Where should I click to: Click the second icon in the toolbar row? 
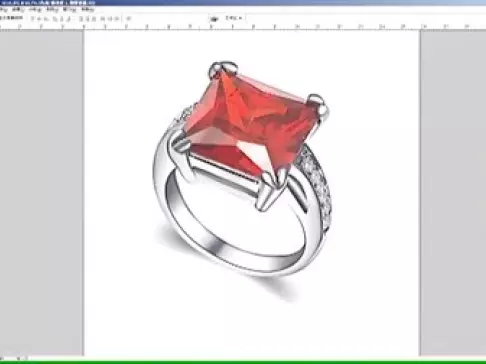(x=39, y=18)
